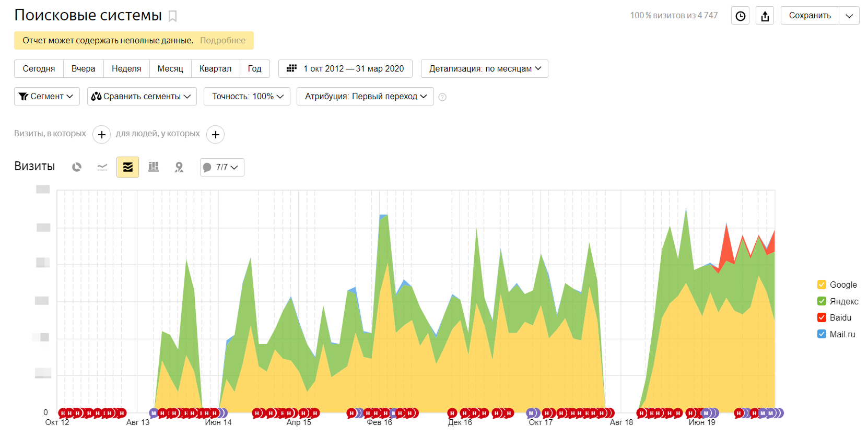The width and height of the screenshot is (868, 437).
Task: Open the Детализация: по месяцам dropdown
Action: [x=485, y=68]
